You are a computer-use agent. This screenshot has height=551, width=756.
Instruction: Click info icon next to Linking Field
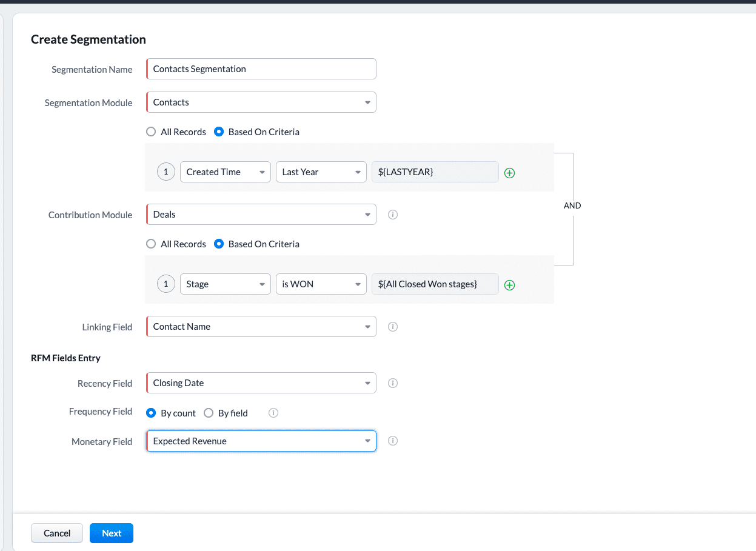tap(392, 327)
